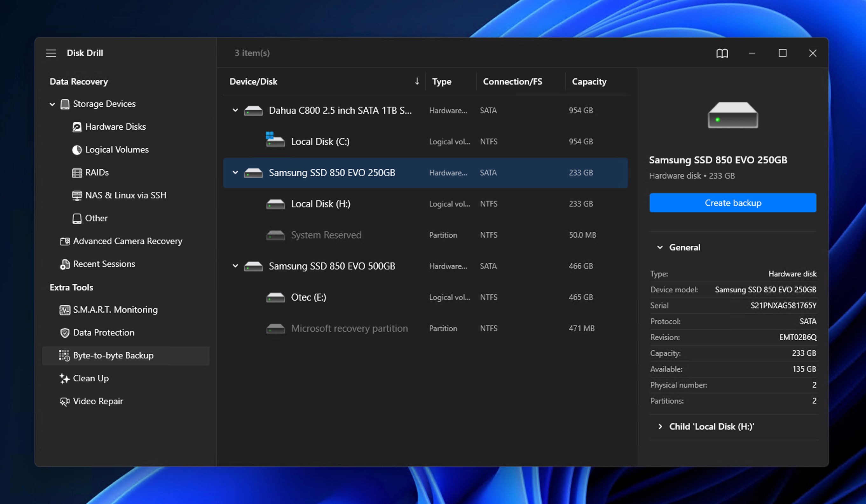Image resolution: width=866 pixels, height=504 pixels.
Task: Collapse the Samsung SSD 850 EVO 250GB row
Action: coord(235,173)
